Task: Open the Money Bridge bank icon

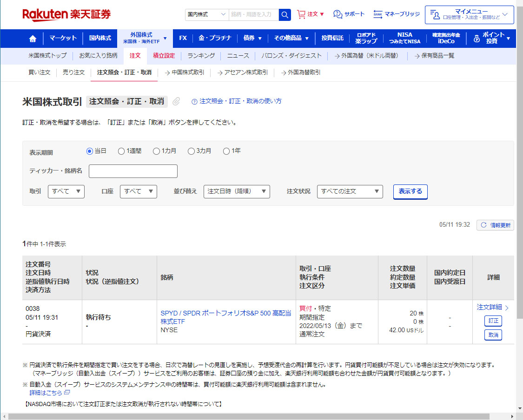Action: [378, 14]
